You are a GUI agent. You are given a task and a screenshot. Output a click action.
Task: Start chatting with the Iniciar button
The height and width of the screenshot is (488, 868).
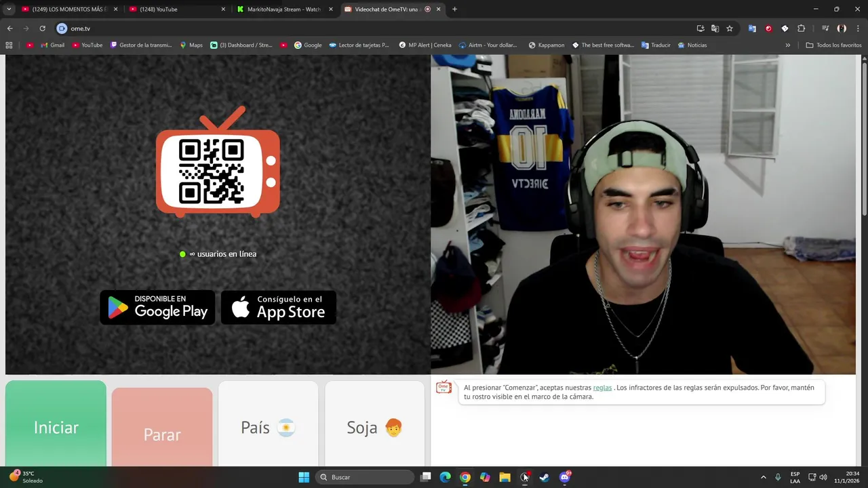pos(56,424)
